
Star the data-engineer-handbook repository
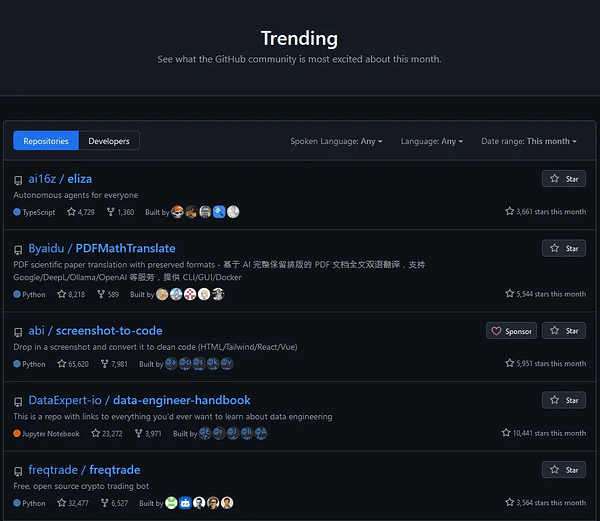[x=564, y=400]
